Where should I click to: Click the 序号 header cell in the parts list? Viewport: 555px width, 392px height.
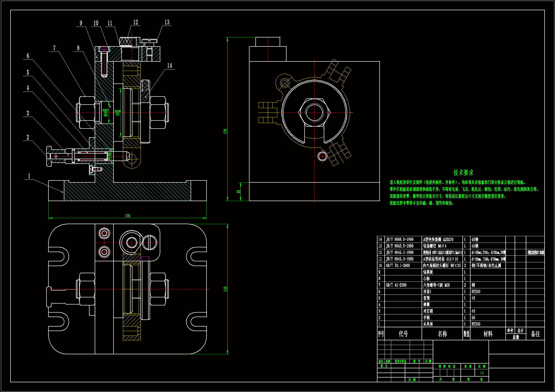point(381,334)
